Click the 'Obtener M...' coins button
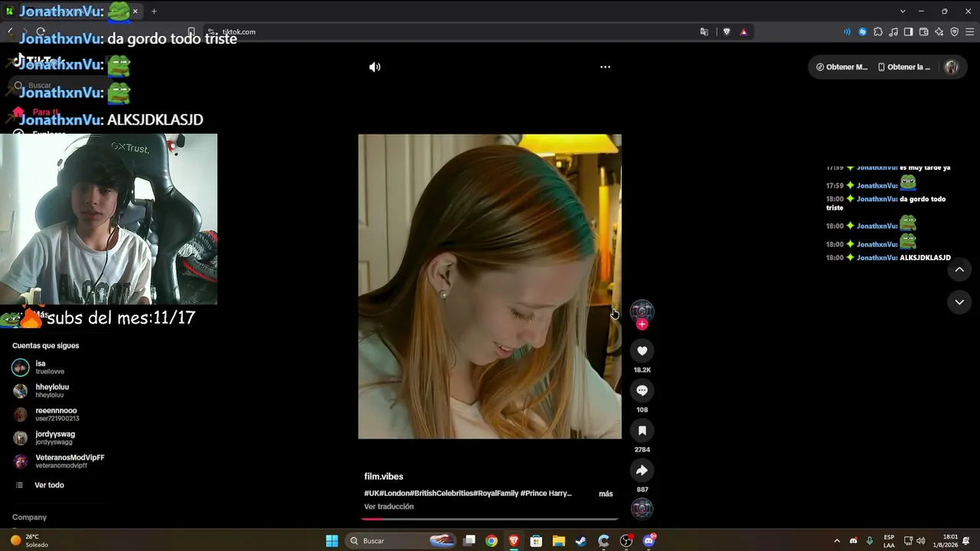Image resolution: width=980 pixels, height=551 pixels. coord(842,67)
